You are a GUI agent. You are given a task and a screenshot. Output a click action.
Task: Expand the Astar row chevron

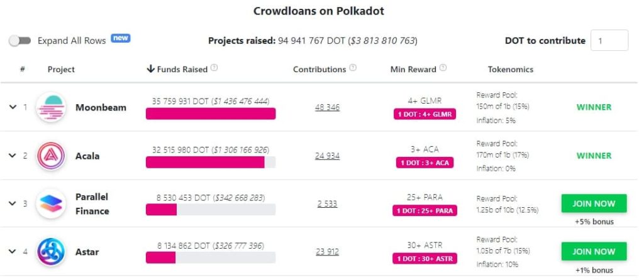coord(13,252)
